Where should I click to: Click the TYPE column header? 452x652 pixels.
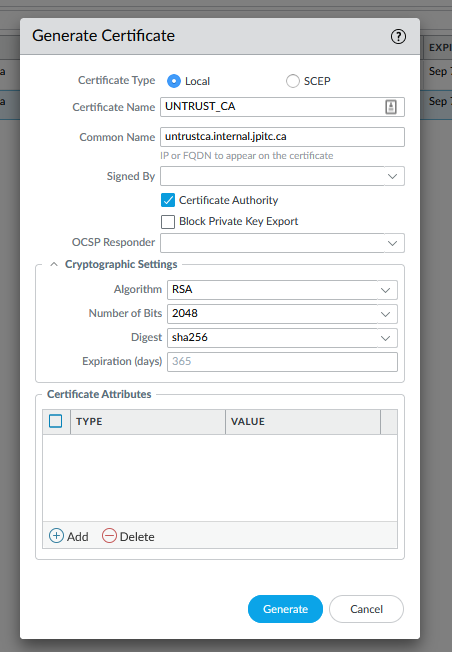[148, 422]
